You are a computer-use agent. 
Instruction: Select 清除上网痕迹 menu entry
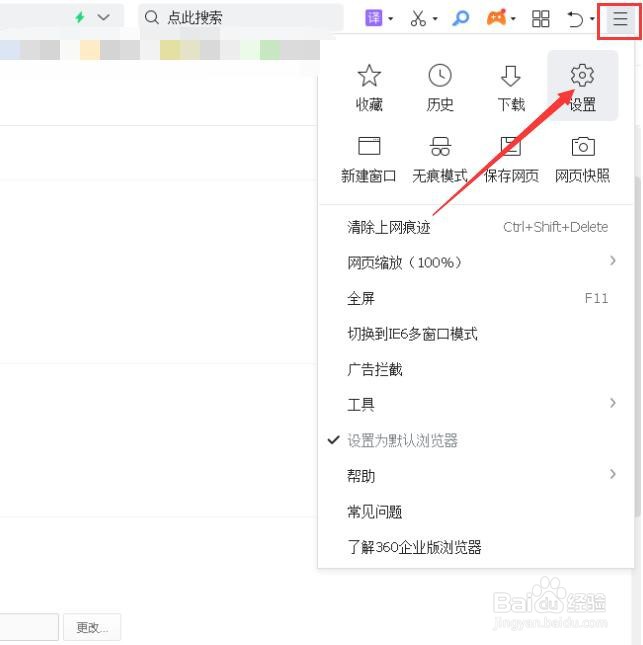click(x=476, y=227)
